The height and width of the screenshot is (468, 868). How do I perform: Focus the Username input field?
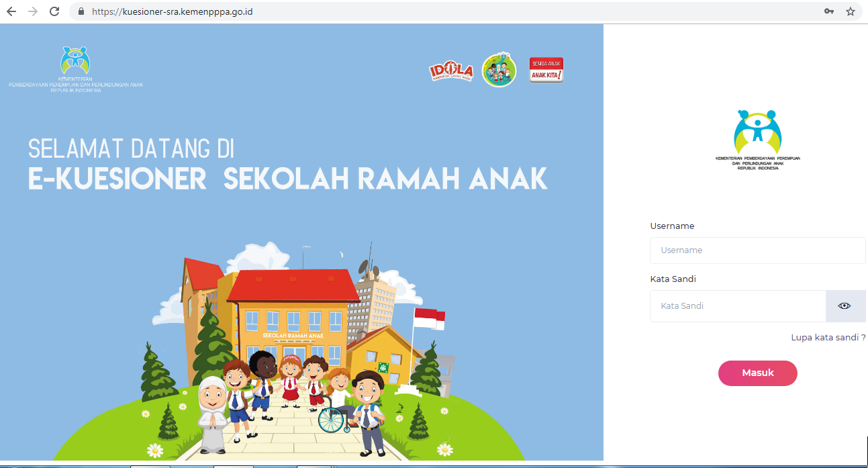[758, 250]
